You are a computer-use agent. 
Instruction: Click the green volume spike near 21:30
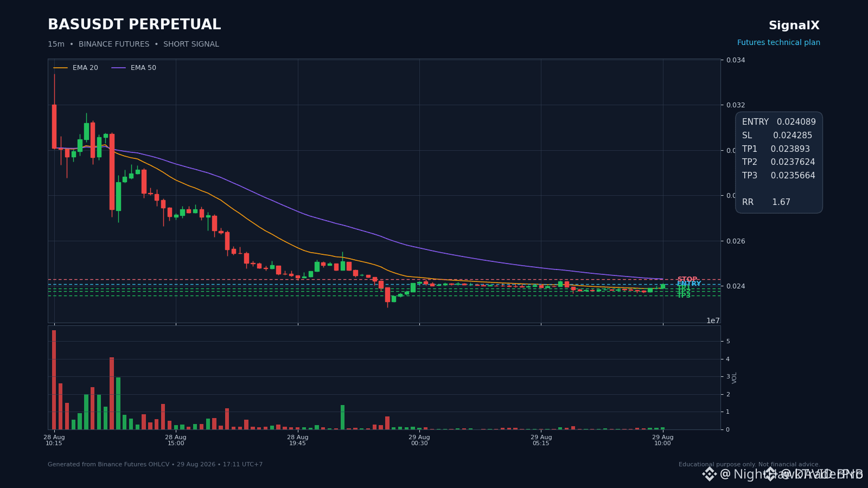point(342,417)
